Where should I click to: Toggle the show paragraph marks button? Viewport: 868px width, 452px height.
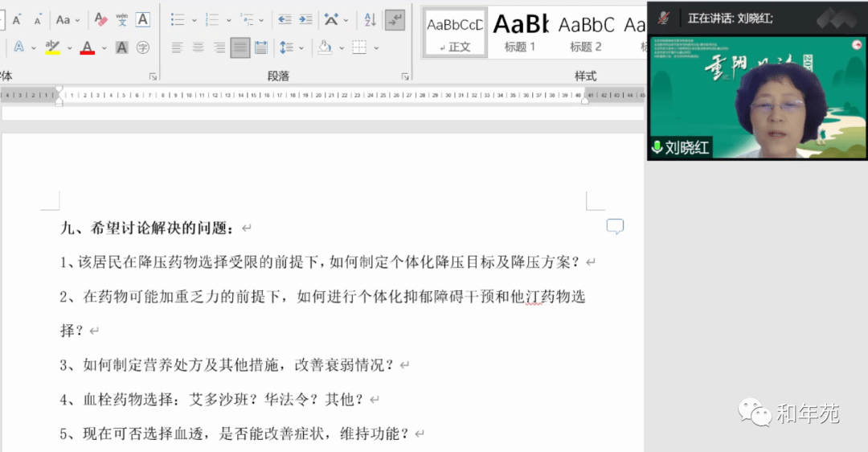coord(395,19)
